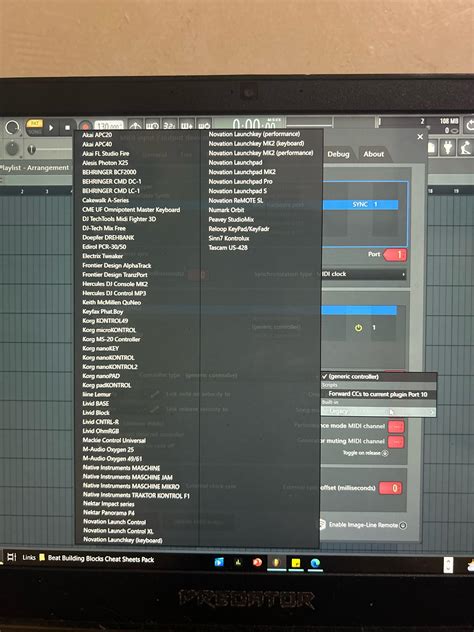Select Hercules DJ Control MP3
This screenshot has height=632, width=474.
114,293
